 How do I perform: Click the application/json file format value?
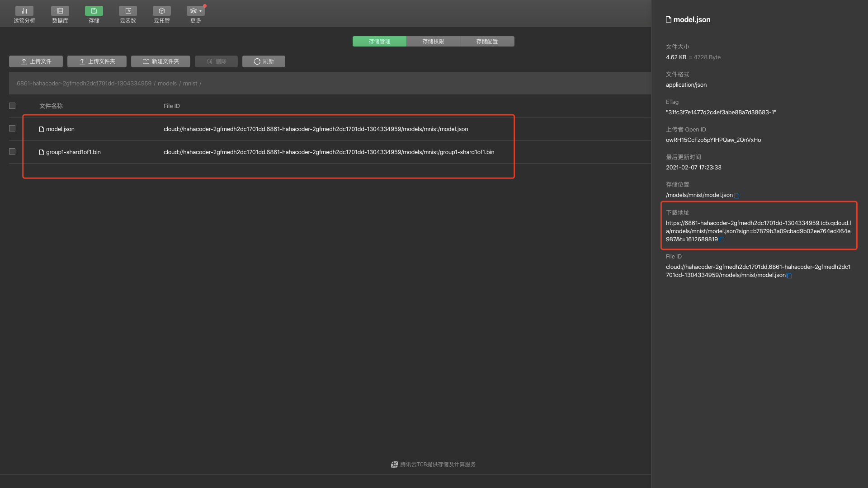686,85
